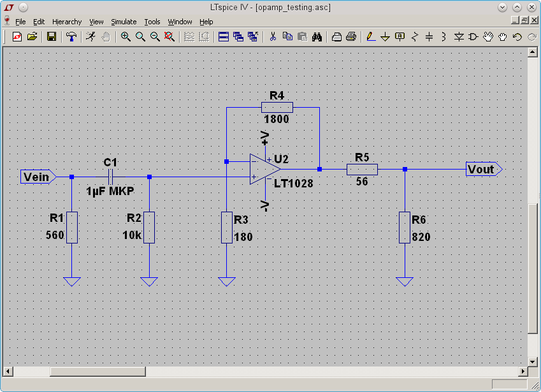Click resistor R1 value '560'

pyautogui.click(x=55, y=235)
